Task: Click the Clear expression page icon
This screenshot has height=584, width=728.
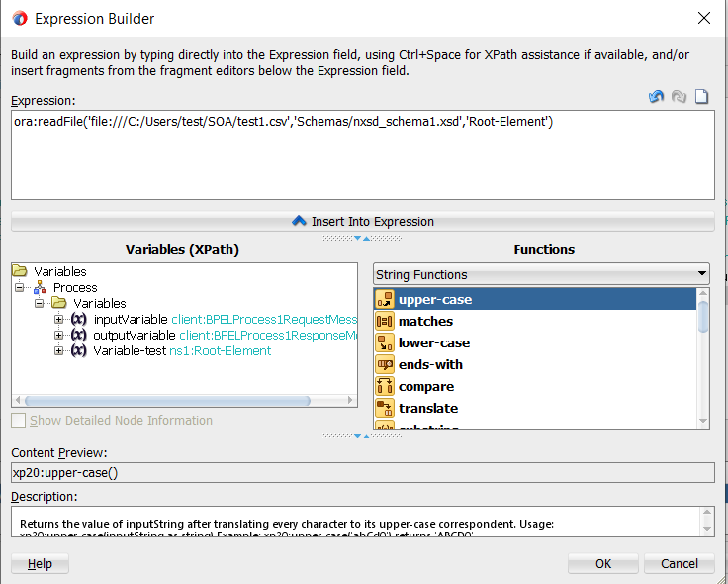Action: pos(701,97)
